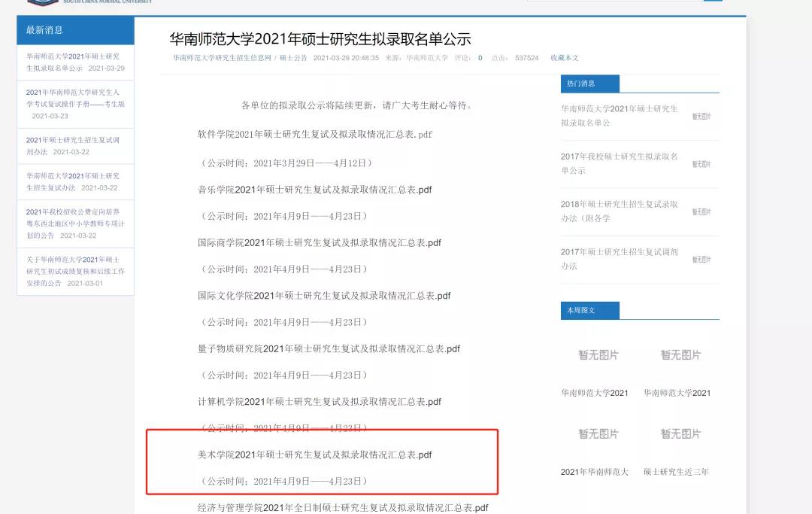Open sidebar news 华南师范大学2021年硕士研究生拟录取名单公示
This screenshot has height=514, width=812.
tap(75, 62)
